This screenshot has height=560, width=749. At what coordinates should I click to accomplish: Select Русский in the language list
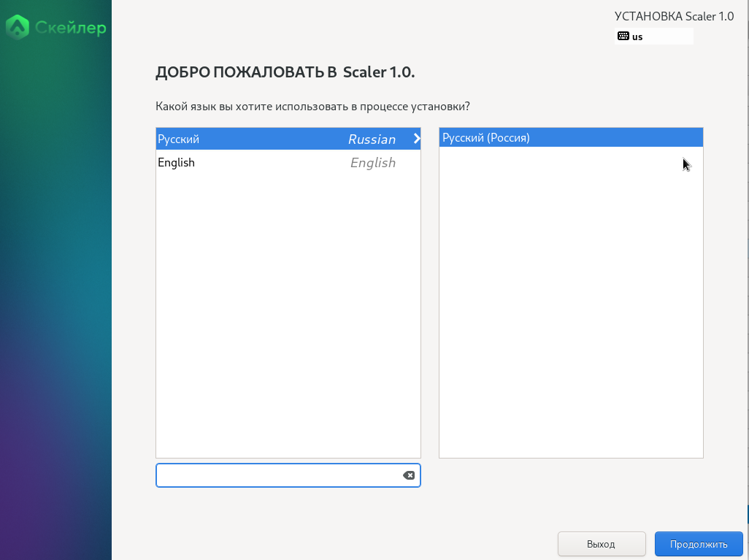(x=179, y=139)
